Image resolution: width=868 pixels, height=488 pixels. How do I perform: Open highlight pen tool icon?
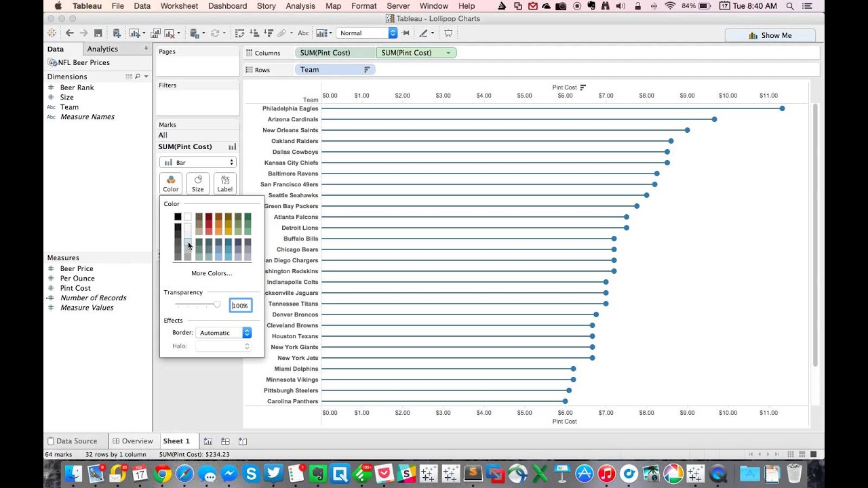(x=424, y=33)
